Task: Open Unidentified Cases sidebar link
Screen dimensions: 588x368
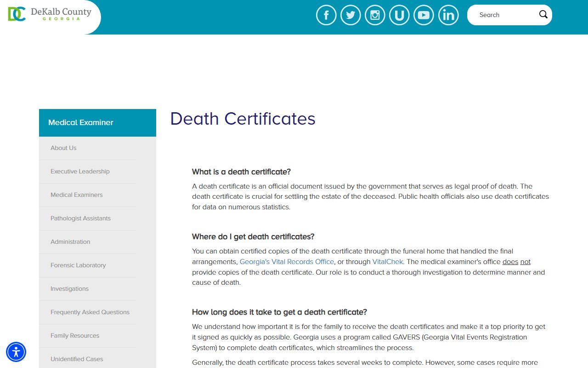Action: click(x=77, y=359)
